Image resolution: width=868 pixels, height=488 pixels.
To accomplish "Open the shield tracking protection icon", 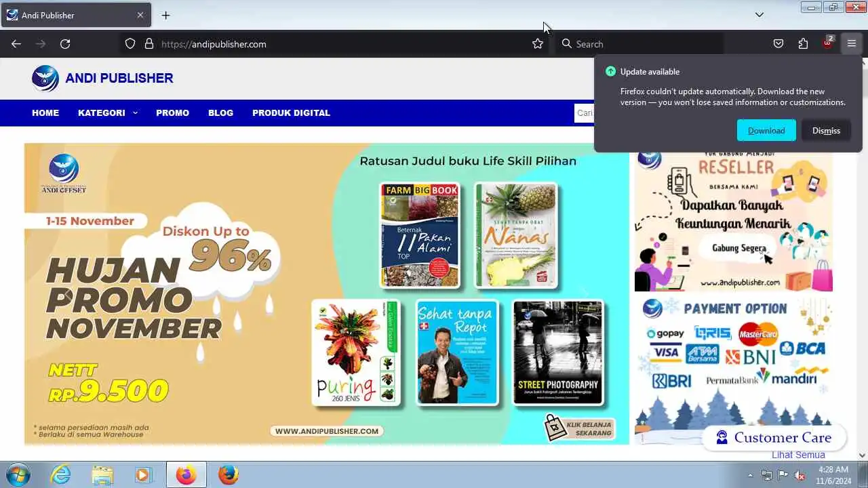I will tap(131, 44).
